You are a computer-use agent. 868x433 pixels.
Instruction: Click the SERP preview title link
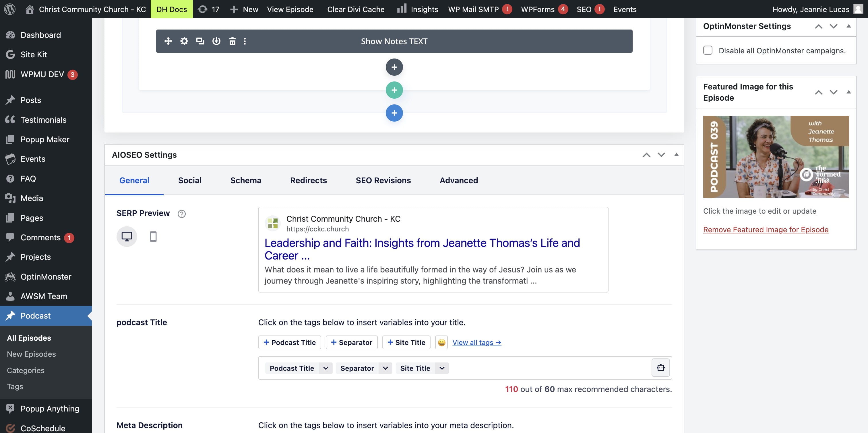[x=422, y=249]
